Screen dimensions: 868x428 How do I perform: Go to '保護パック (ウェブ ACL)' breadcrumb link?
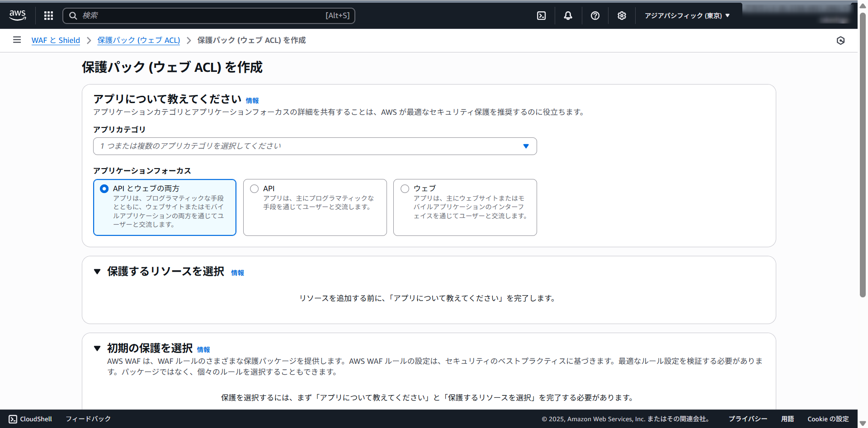pyautogui.click(x=138, y=40)
